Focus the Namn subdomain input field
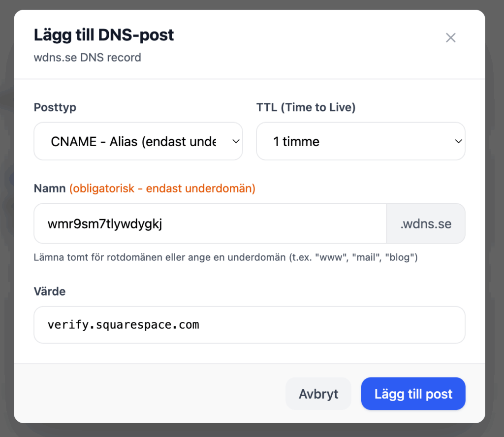Screen dimensions: 504x437 click(x=210, y=224)
